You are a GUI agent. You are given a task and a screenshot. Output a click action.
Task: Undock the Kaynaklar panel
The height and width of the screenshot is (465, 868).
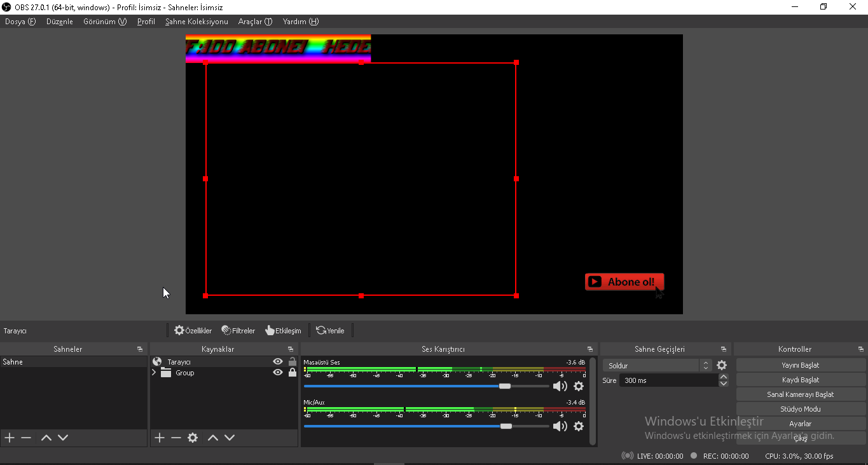pos(291,349)
